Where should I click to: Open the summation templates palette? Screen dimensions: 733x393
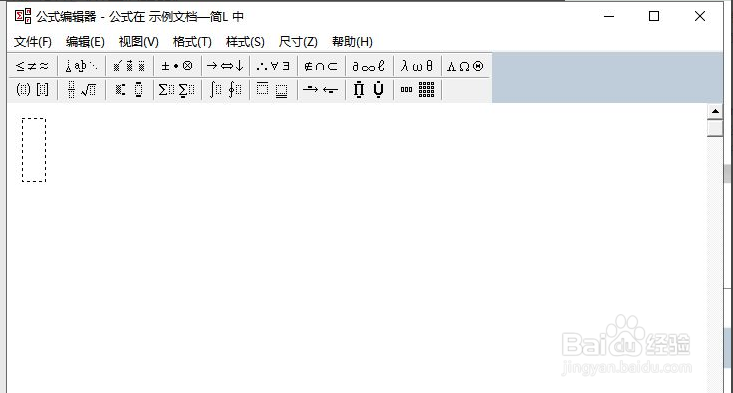click(x=177, y=89)
